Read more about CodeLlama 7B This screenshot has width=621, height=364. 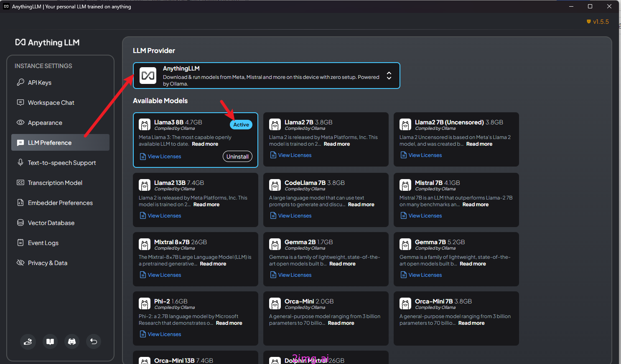(361, 205)
